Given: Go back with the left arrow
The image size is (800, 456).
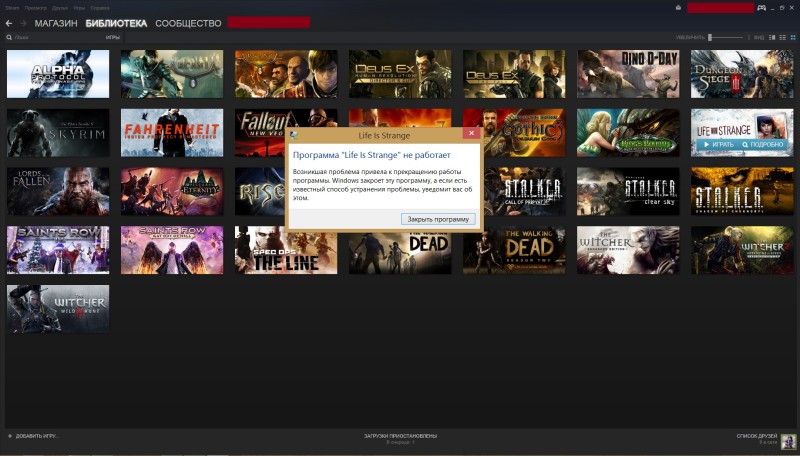Looking at the screenshot, I should 9,23.
